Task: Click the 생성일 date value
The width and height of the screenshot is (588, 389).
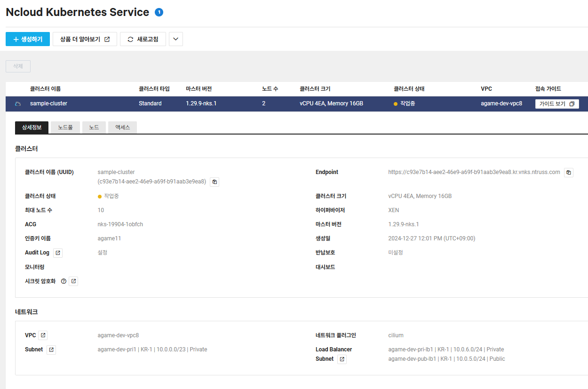Action: pos(432,238)
